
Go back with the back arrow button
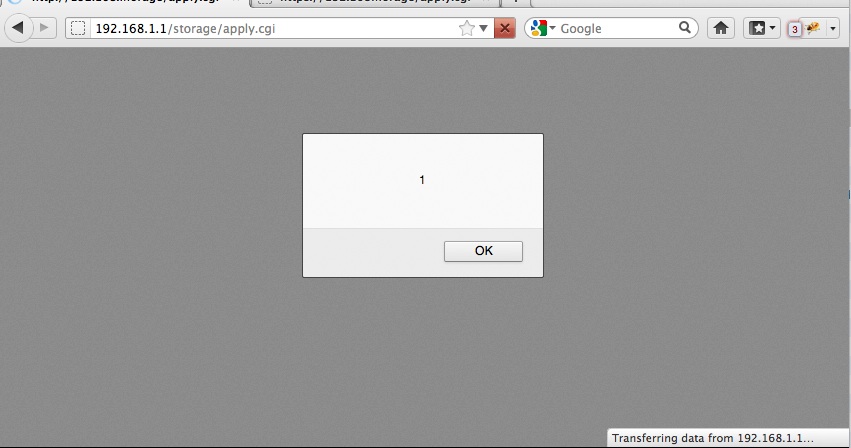point(18,27)
